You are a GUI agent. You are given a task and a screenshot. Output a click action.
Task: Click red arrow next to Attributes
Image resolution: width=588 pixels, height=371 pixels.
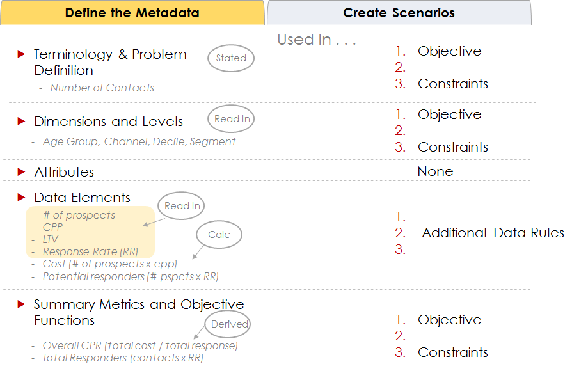pos(21,171)
